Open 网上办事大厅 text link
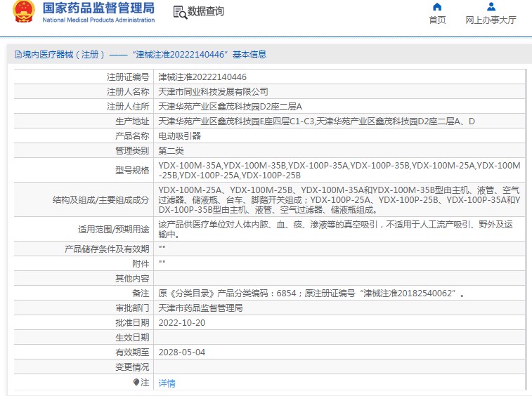 point(491,20)
